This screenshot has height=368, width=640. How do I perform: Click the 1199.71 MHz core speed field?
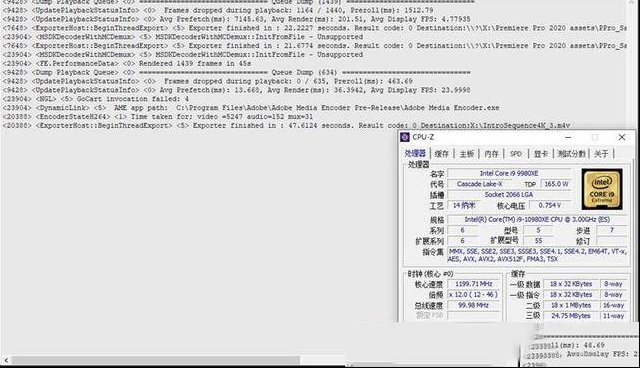(474, 284)
